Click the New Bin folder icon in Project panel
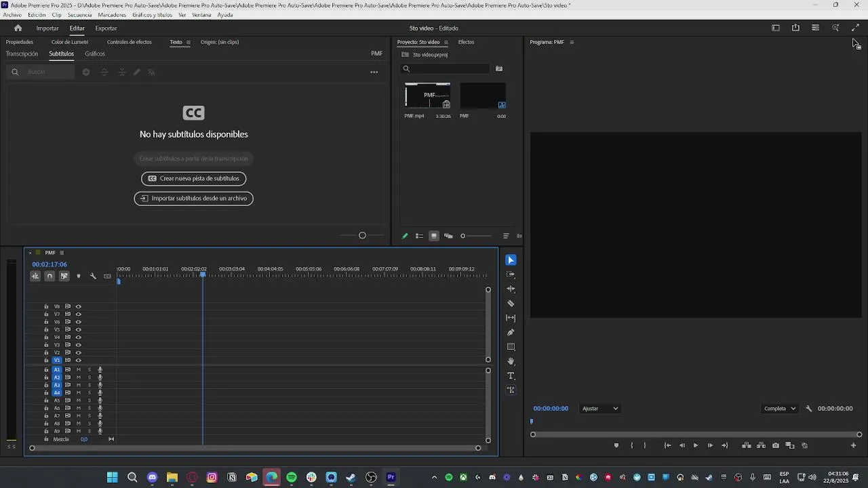868x488 pixels. click(499, 68)
